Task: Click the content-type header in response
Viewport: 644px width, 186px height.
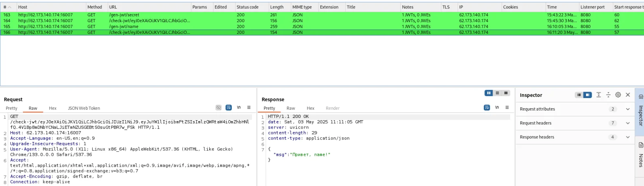Action: (x=309, y=138)
